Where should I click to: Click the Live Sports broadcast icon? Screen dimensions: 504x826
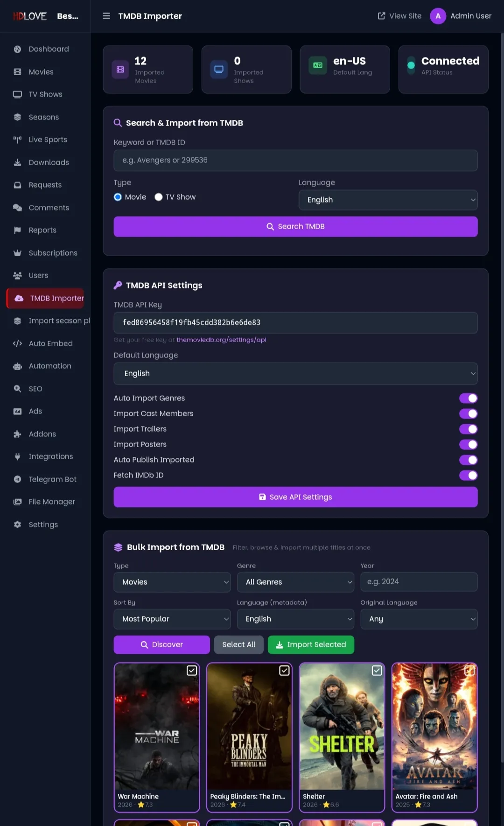point(17,140)
